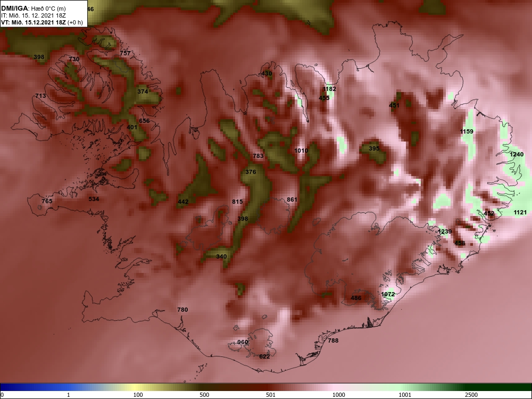This screenshot has width=532, height=399.
Task: Click the 500 tick on color scale
Action: 204,395
